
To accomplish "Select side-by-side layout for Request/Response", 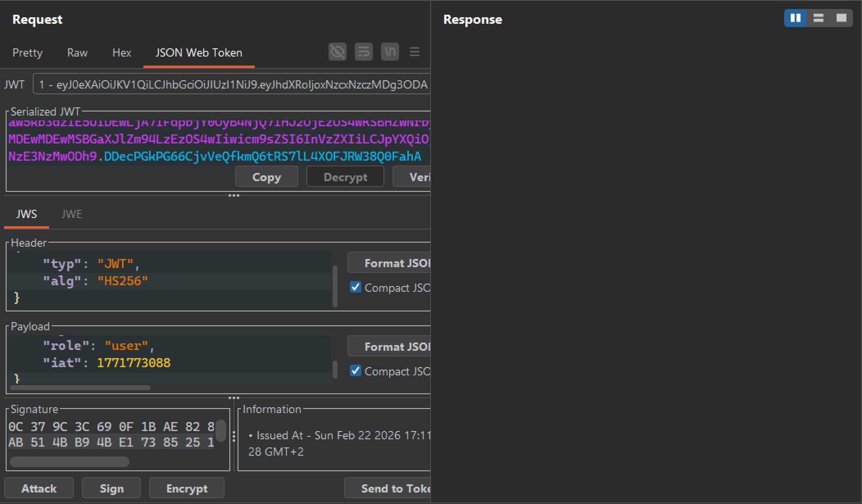I will click(795, 18).
